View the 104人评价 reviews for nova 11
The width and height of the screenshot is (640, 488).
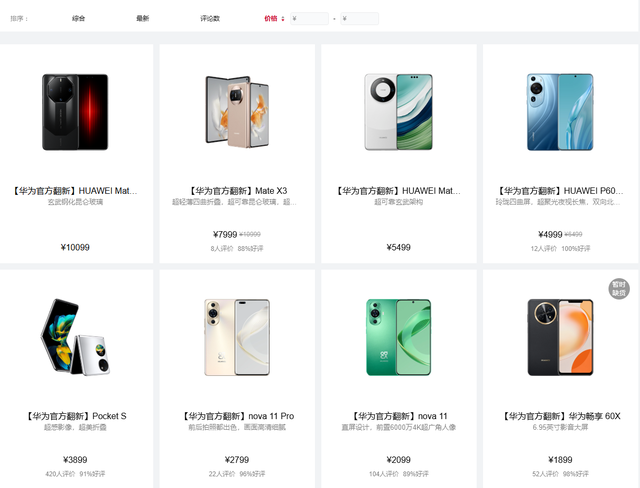point(382,474)
